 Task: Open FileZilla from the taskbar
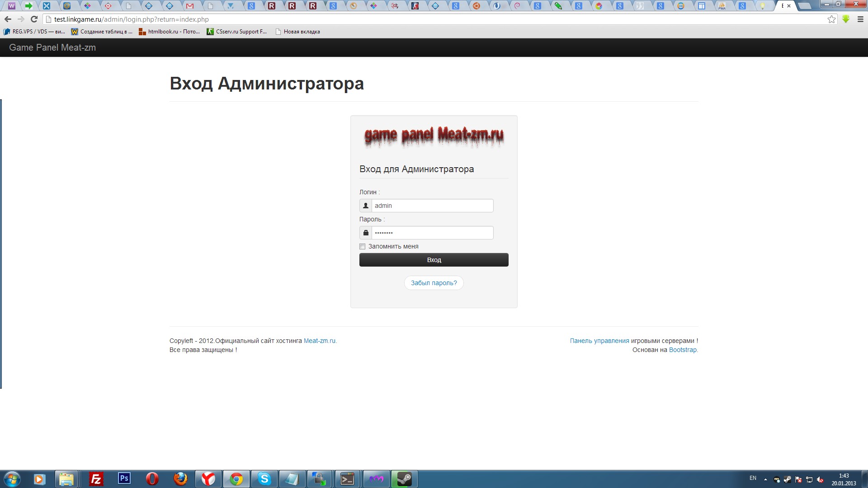click(96, 479)
